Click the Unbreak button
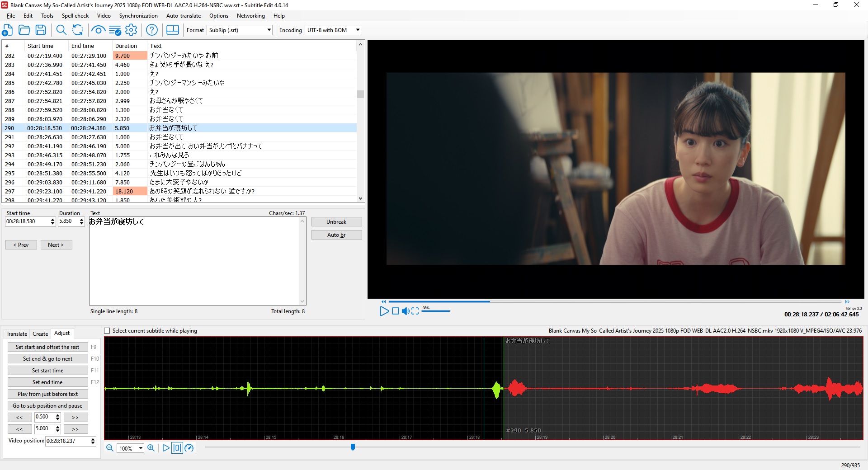 click(x=336, y=222)
